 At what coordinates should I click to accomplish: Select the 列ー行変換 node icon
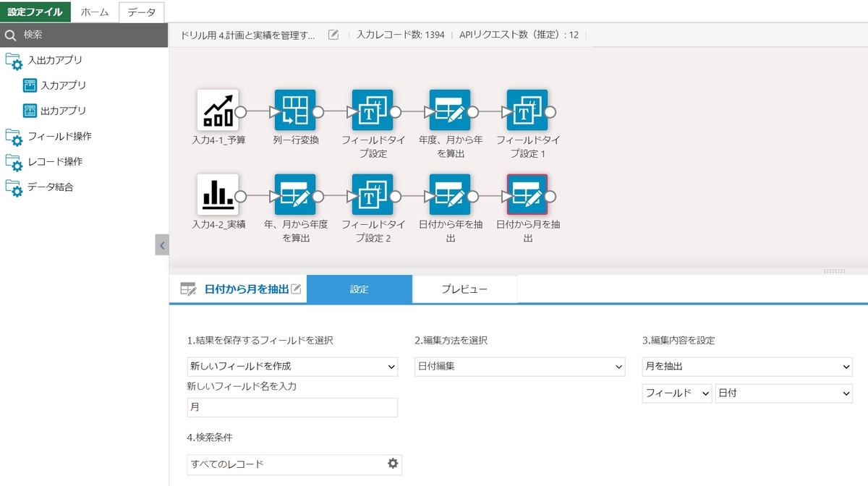coord(295,111)
